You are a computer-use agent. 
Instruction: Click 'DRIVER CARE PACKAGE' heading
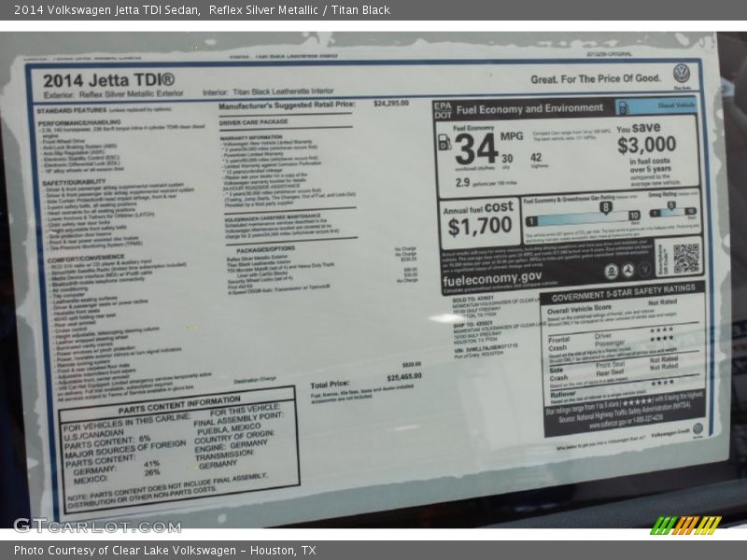pos(253,122)
